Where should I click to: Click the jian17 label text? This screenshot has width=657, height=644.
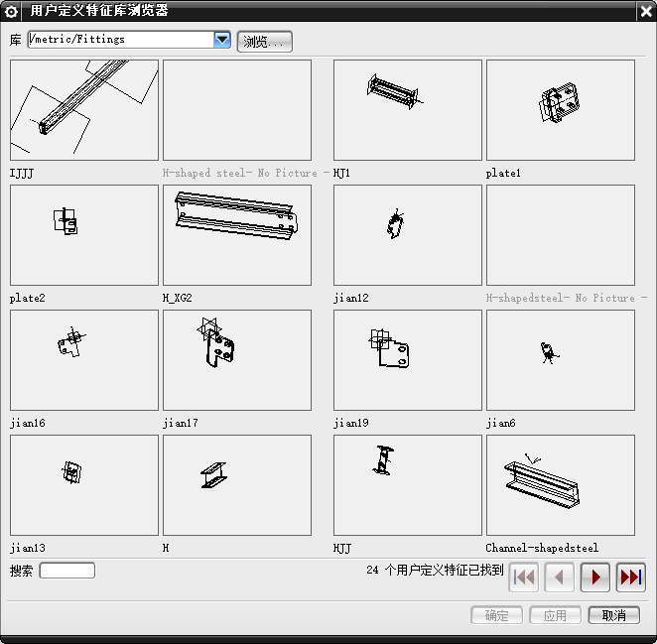pyautogui.click(x=181, y=423)
